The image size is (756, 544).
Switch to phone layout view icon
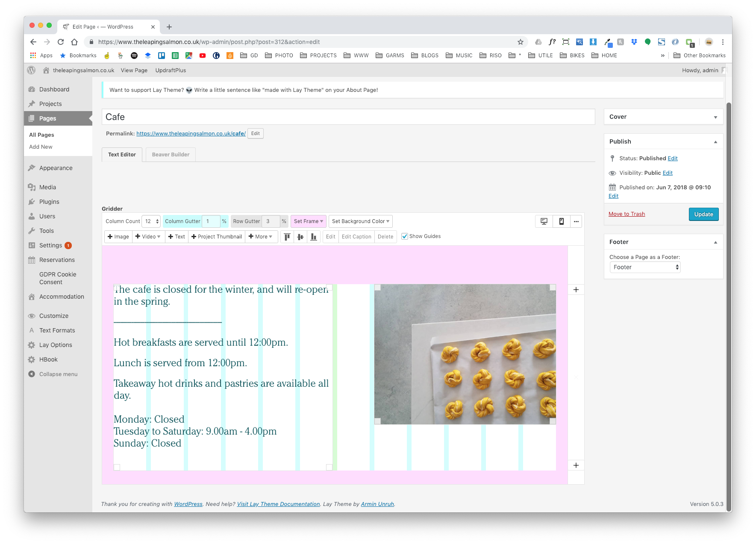pos(561,221)
